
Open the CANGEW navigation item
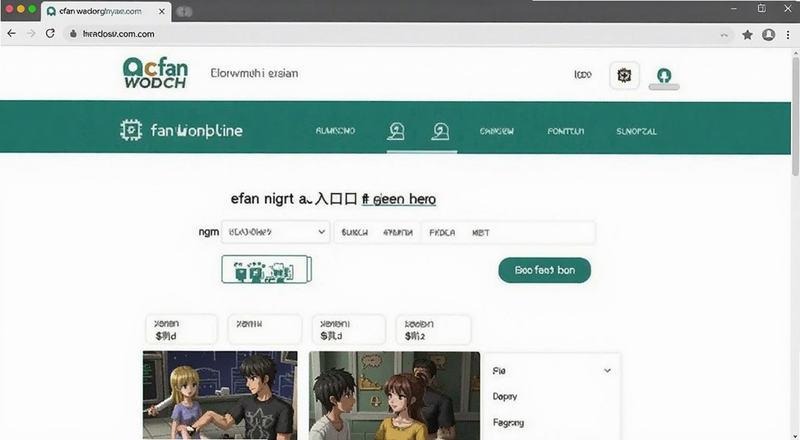(x=496, y=131)
